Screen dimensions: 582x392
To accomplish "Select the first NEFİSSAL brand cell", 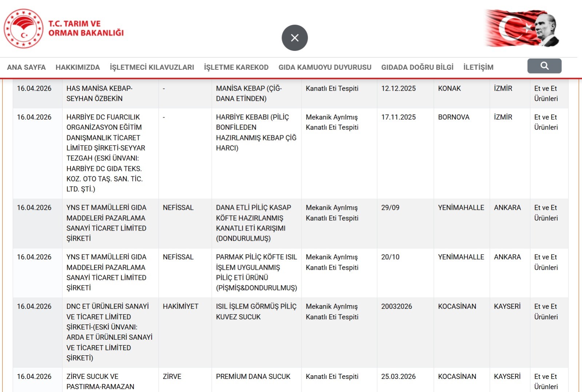I will (178, 208).
